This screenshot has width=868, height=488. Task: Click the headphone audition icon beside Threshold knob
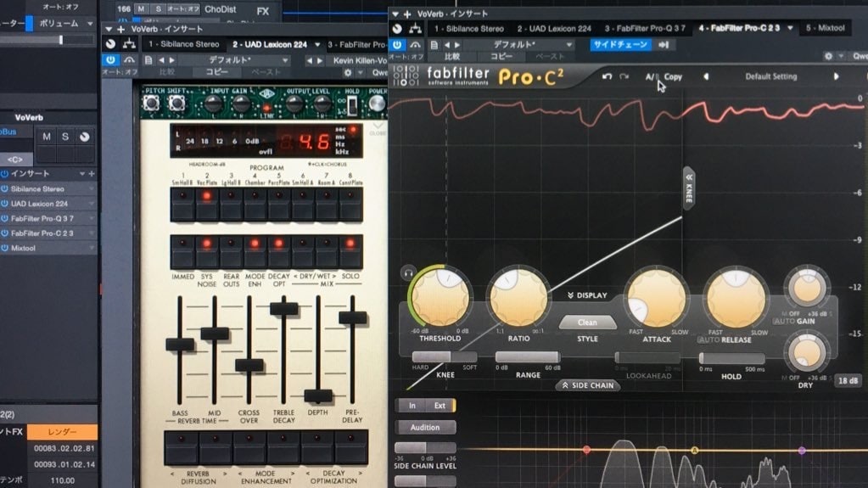[x=408, y=273]
